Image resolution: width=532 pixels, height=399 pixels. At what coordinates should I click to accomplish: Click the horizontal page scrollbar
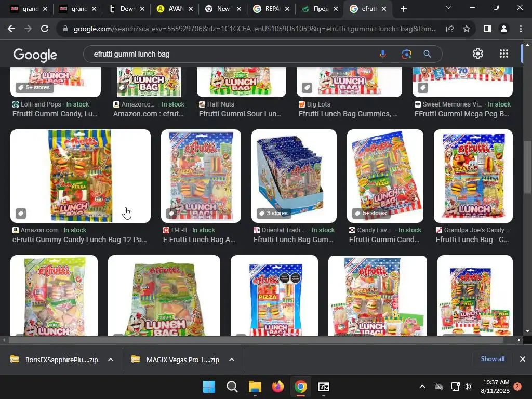pos(255,340)
